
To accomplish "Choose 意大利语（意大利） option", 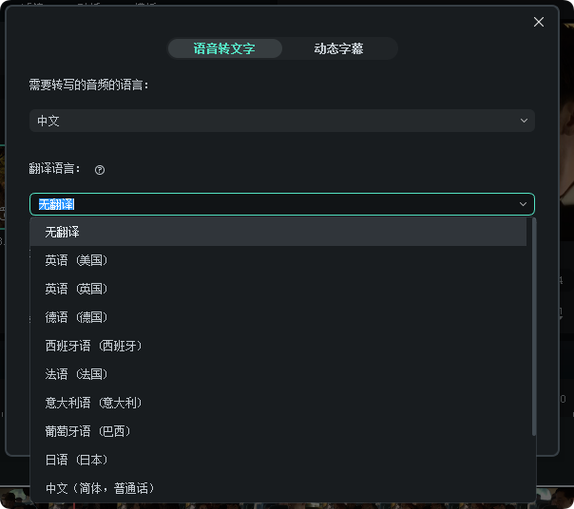I will pyautogui.click(x=278, y=403).
